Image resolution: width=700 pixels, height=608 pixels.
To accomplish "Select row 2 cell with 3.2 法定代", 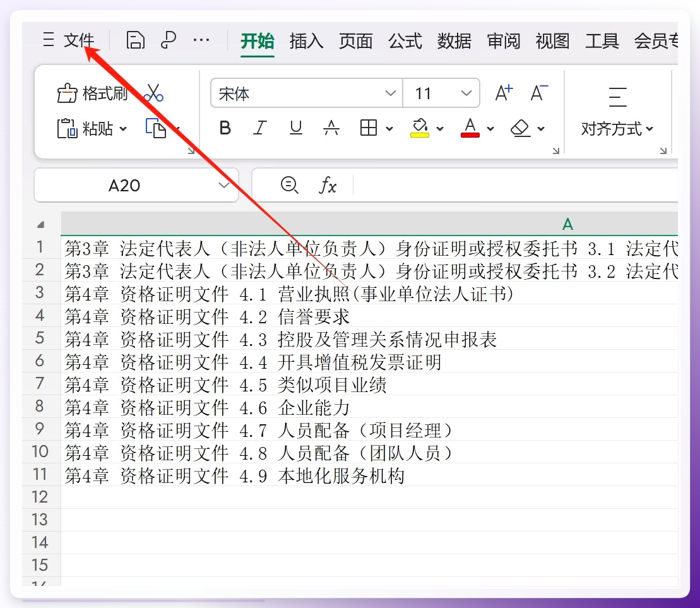I will tap(370, 270).
